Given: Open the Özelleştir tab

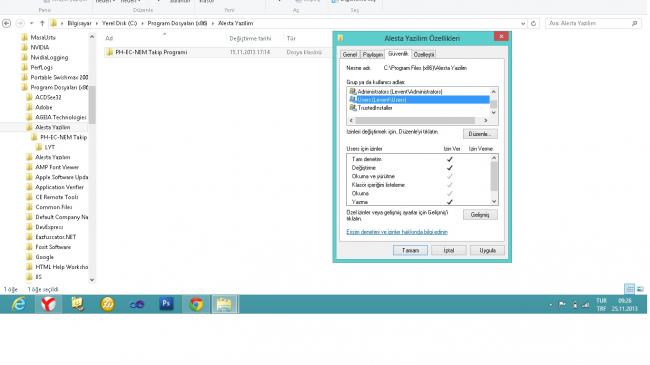Looking at the screenshot, I should pos(423,54).
